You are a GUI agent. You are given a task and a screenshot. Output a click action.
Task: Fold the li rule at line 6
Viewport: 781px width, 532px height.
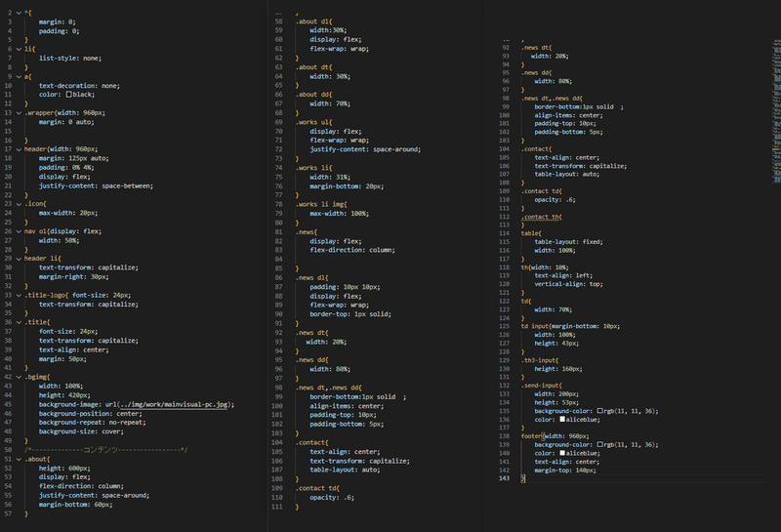19,50
